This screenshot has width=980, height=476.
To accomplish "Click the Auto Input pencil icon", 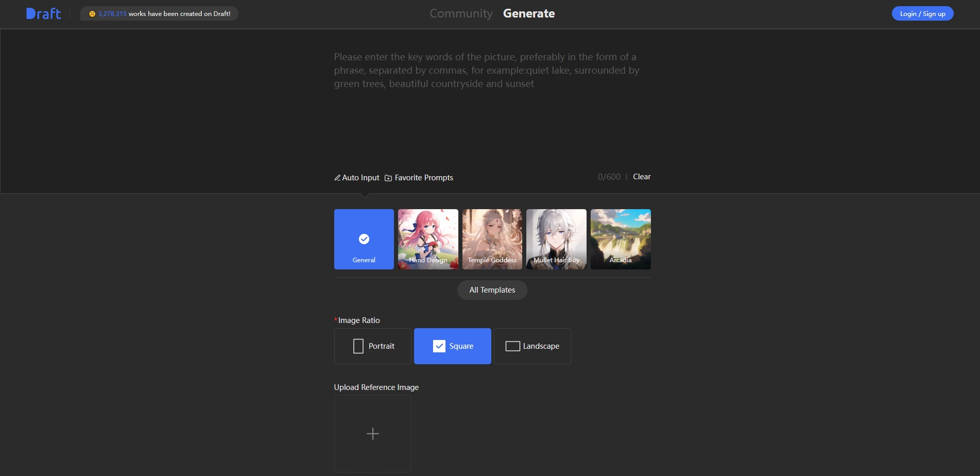I will [337, 178].
